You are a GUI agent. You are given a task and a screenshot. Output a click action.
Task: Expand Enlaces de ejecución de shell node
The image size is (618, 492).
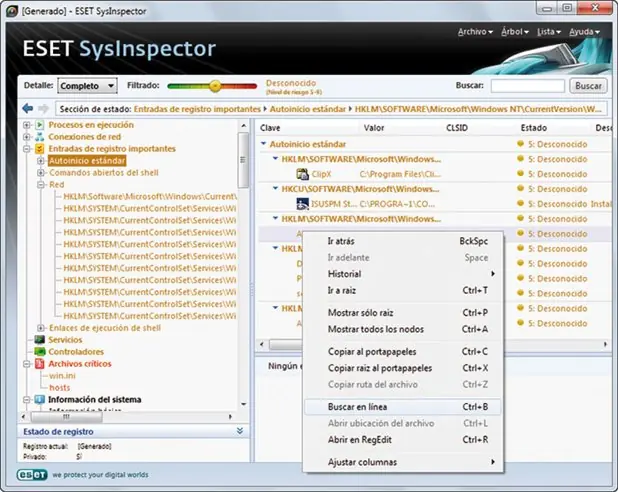[41, 328]
